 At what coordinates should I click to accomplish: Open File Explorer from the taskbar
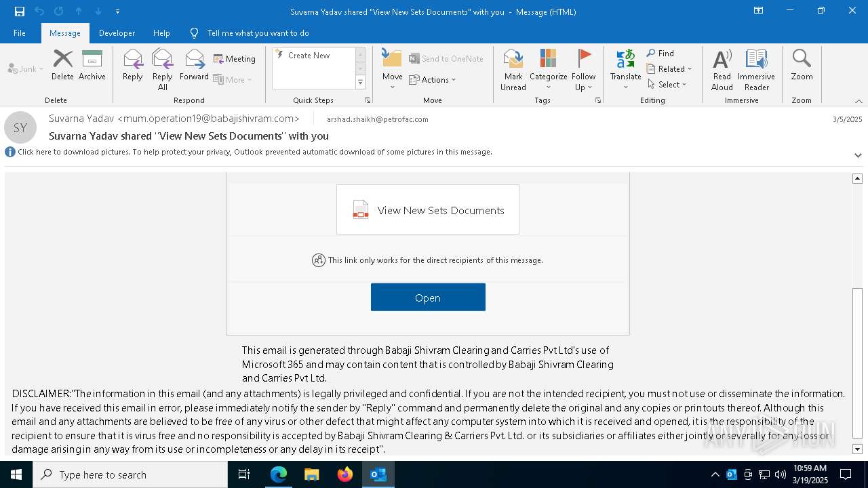[311, 474]
